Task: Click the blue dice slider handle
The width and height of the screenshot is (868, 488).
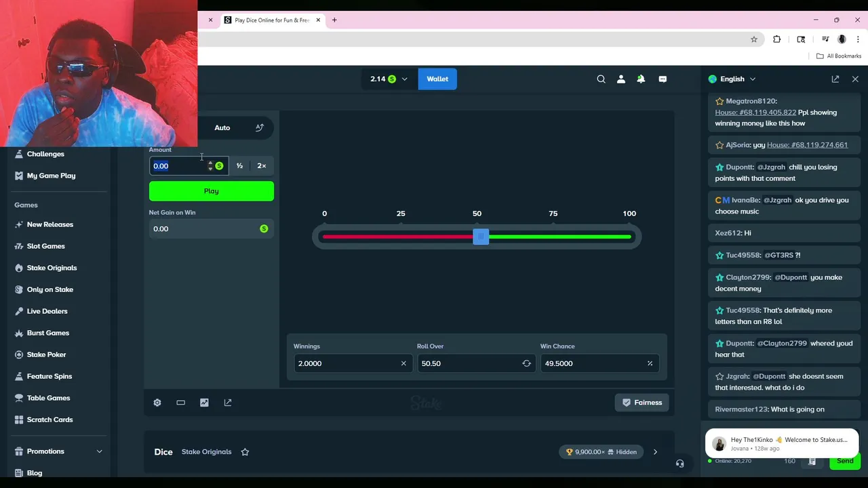Action: point(481,237)
